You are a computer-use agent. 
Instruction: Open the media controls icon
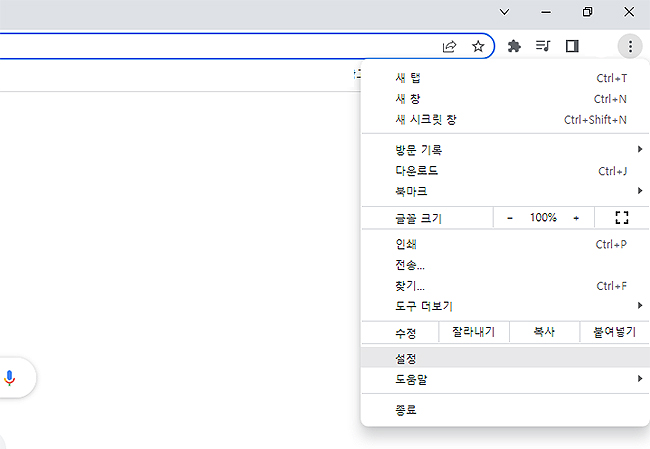(x=543, y=46)
